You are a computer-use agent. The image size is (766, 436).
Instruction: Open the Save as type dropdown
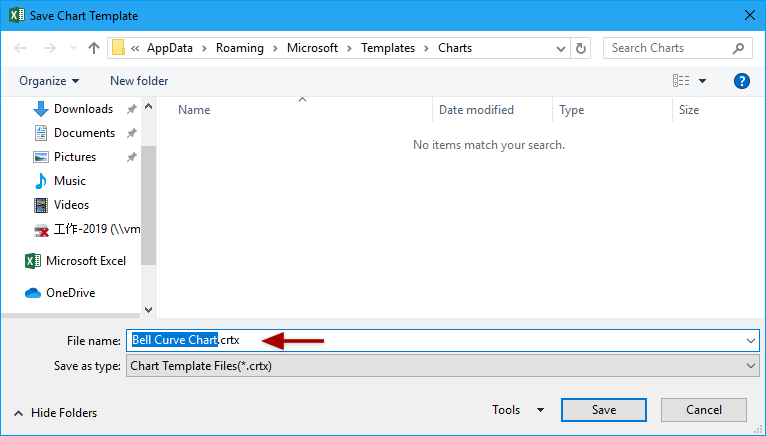[442, 366]
